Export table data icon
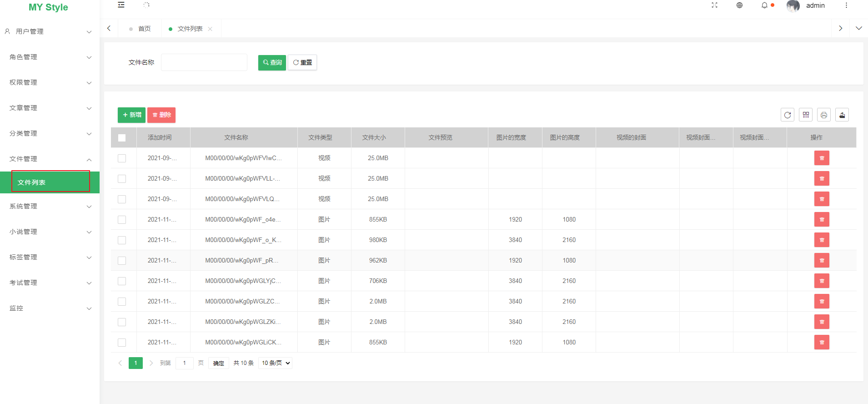 (x=842, y=115)
